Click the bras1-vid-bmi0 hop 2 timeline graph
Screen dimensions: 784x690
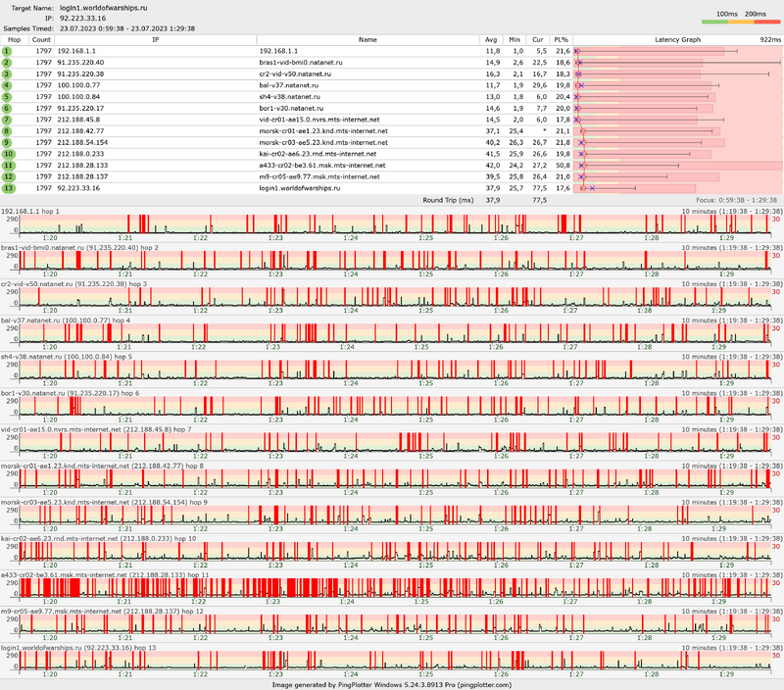point(395,261)
